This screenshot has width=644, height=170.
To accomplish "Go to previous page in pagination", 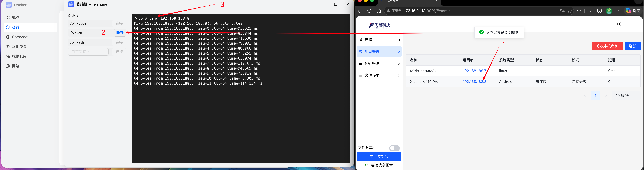I will point(585,96).
